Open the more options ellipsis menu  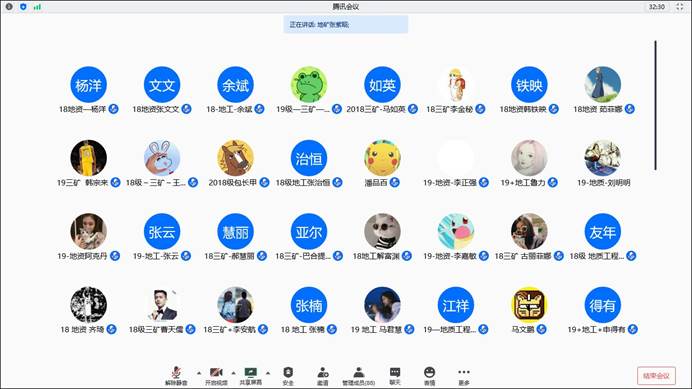tap(464, 376)
